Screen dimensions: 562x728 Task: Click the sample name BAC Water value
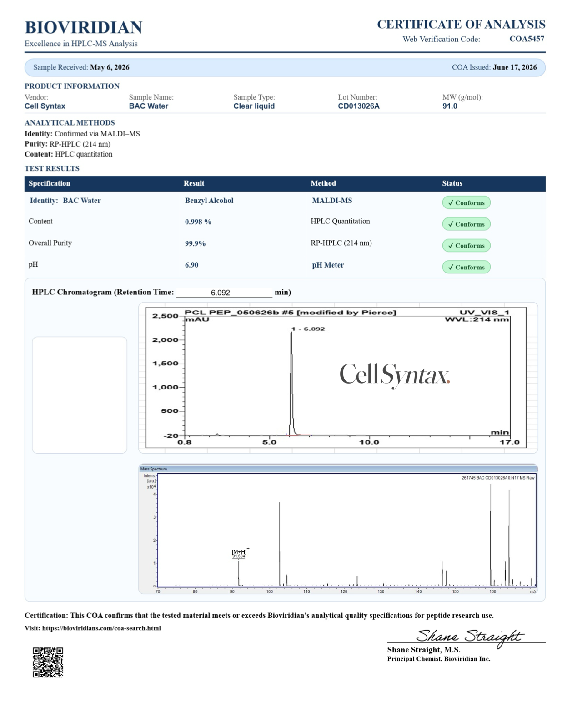(148, 106)
